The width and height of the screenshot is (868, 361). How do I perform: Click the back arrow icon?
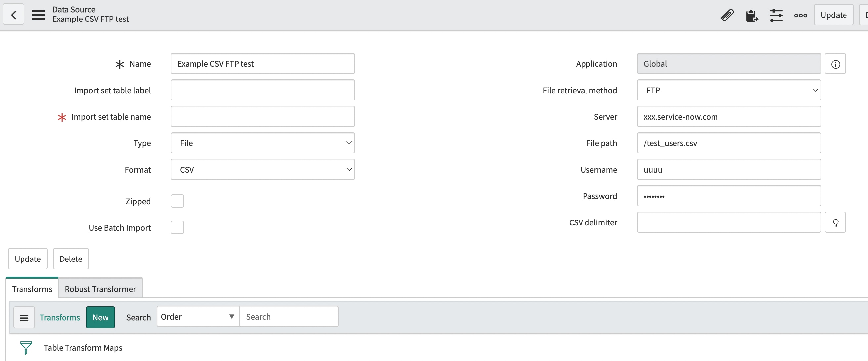point(14,15)
